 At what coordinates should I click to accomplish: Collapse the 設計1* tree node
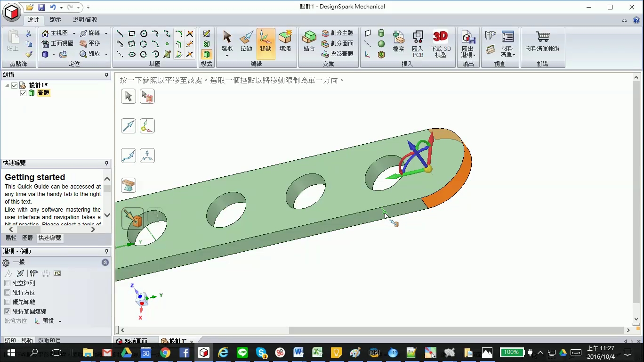[x=7, y=85]
